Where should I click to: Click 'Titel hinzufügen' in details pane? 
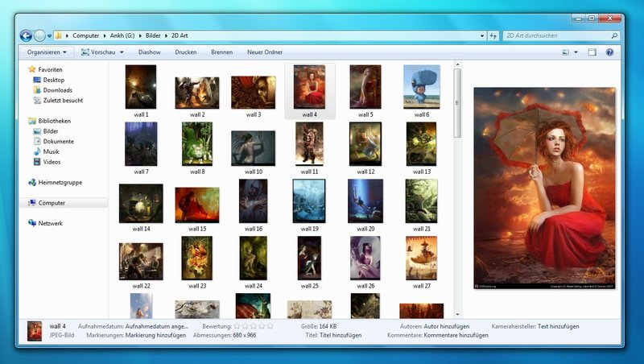341,335
